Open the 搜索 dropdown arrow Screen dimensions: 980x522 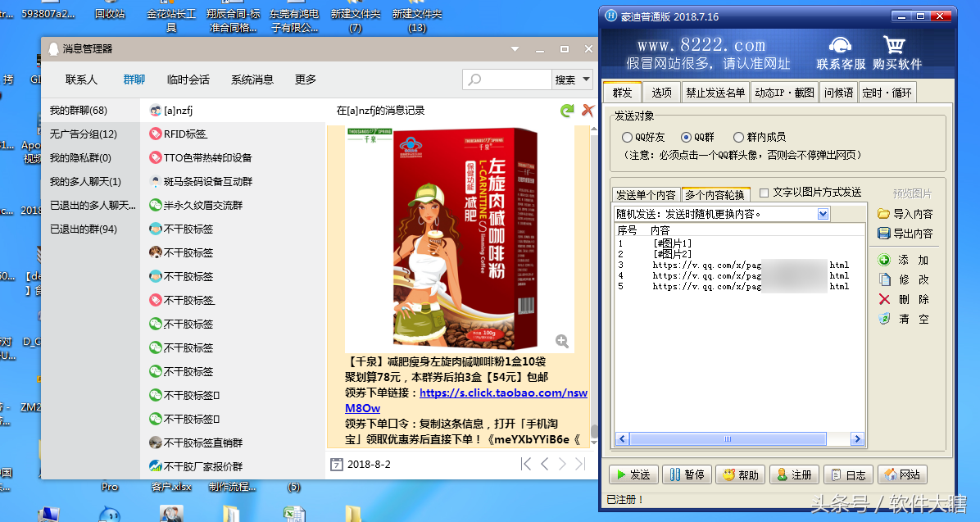pos(586,79)
